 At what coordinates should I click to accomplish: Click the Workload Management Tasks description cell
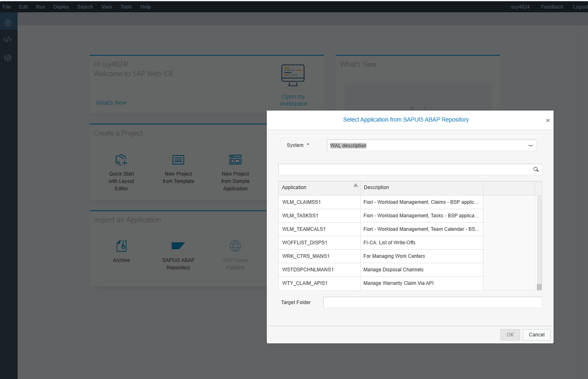tap(422, 216)
